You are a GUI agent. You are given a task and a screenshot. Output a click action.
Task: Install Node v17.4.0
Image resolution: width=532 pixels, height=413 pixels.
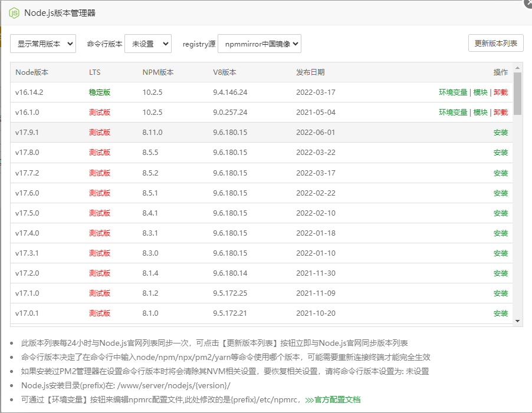501,233
